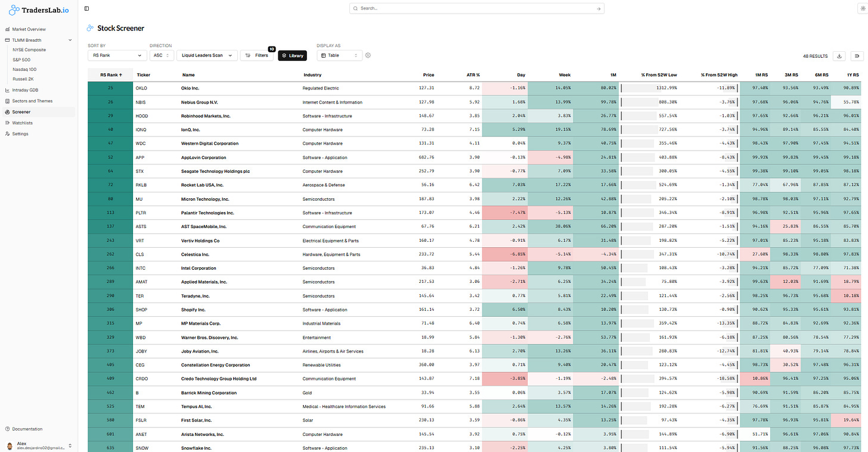Open Market Overview via its chart icon
Screen dimensions: 868x452
point(7,29)
